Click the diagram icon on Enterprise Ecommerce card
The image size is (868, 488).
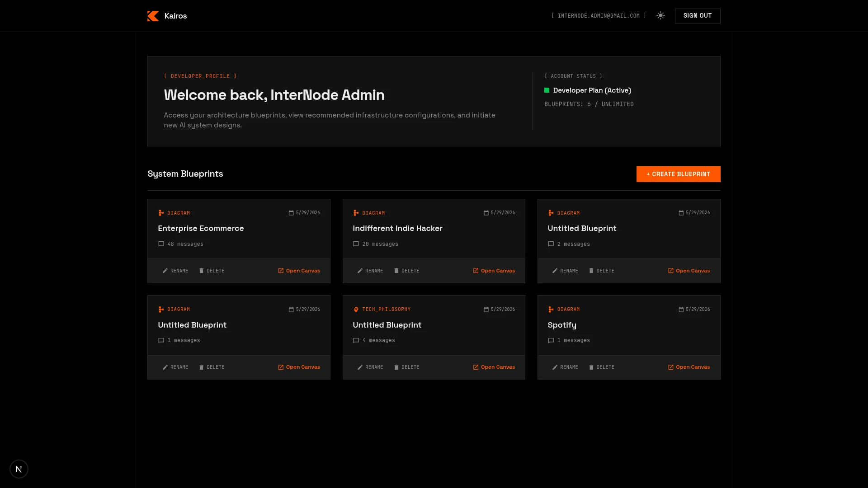pyautogui.click(x=161, y=213)
